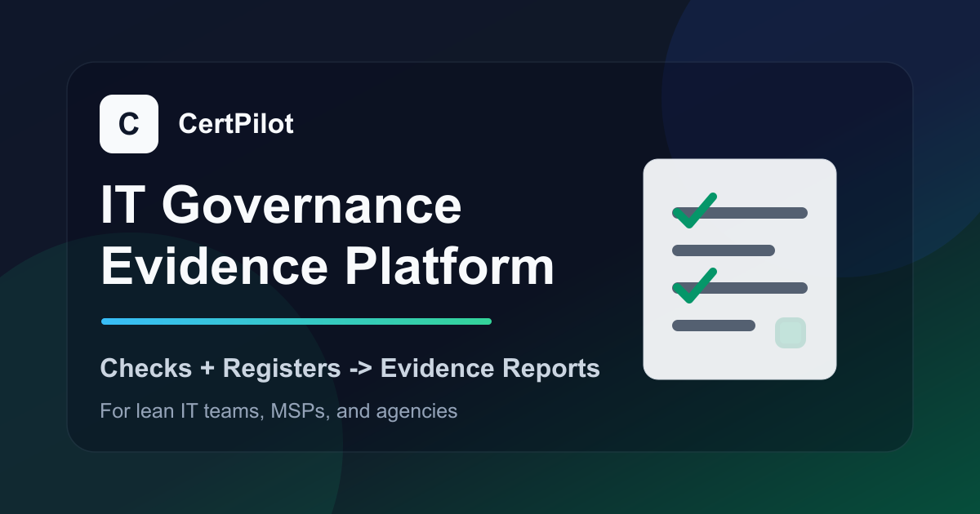Click the top green checkmark on checklist
980x514 pixels.
pos(694,210)
